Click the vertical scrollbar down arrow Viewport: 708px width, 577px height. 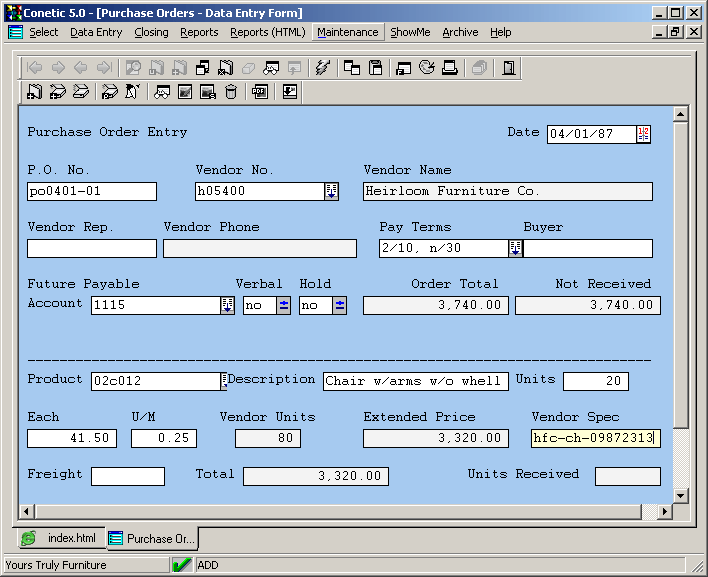(x=681, y=496)
